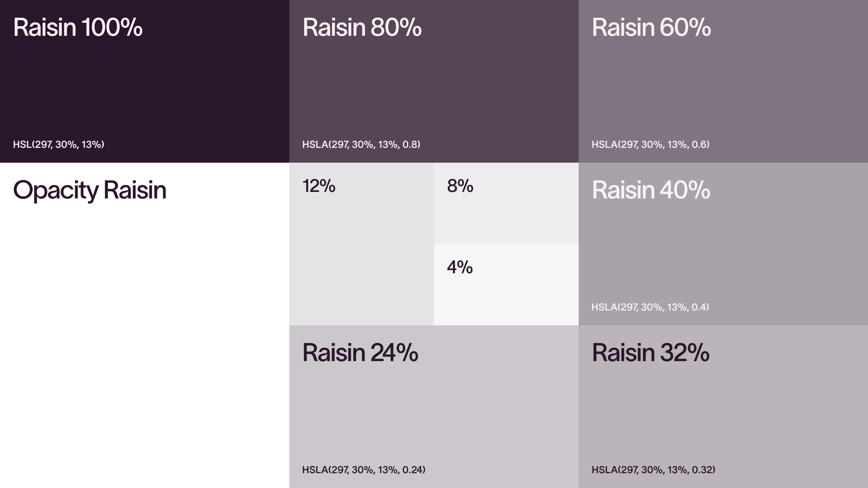This screenshot has height=488, width=868.
Task: Click the 4% label text
Action: 460,267
